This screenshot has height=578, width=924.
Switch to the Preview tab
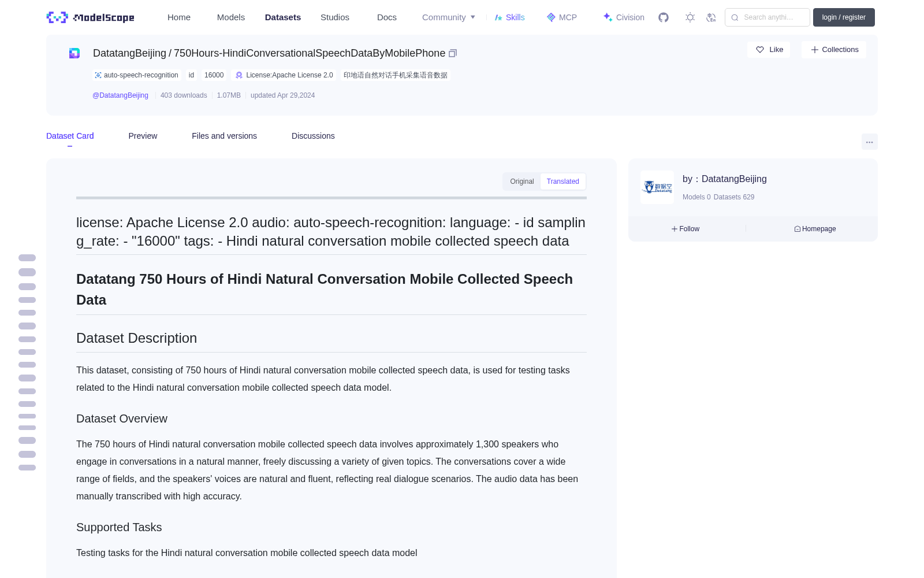click(143, 136)
